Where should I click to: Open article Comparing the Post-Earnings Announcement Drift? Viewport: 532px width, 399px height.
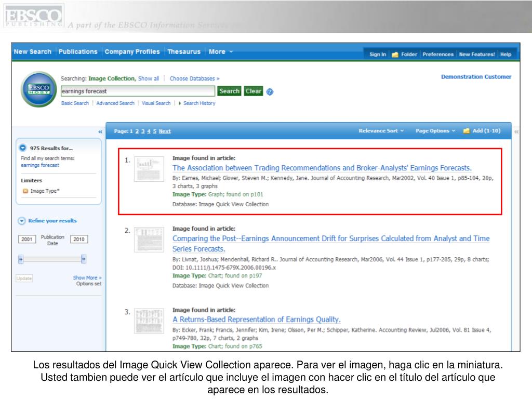tap(331, 244)
